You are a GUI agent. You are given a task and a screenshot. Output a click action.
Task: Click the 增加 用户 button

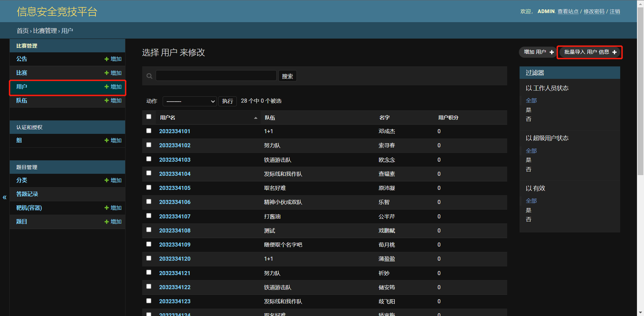539,52
